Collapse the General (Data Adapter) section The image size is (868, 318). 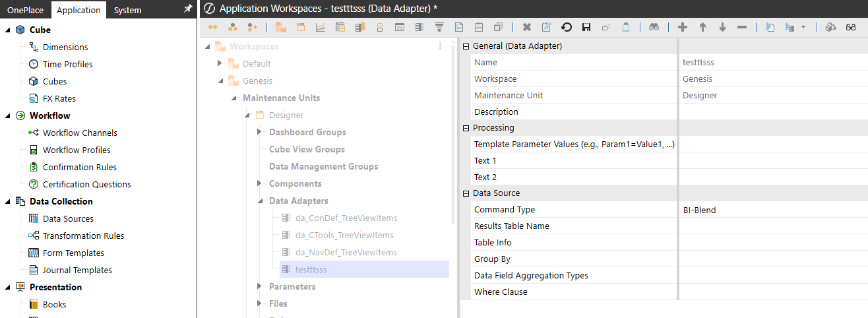466,46
